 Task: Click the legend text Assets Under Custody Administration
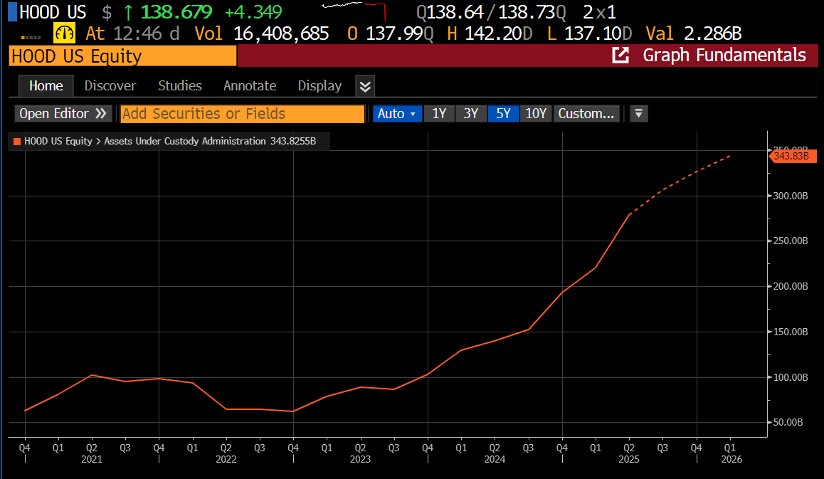pyautogui.click(x=185, y=141)
